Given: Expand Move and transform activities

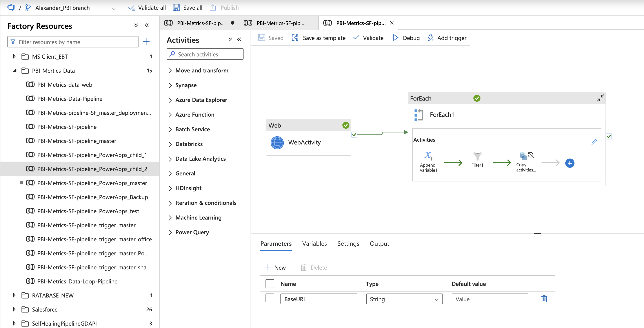Looking at the screenshot, I should [x=170, y=71].
